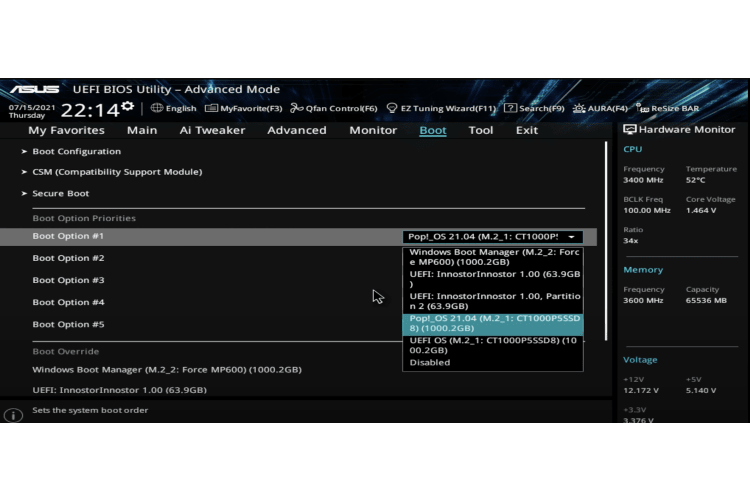750x500 pixels.
Task: Click help text Sets the system boot order
Action: (90, 410)
